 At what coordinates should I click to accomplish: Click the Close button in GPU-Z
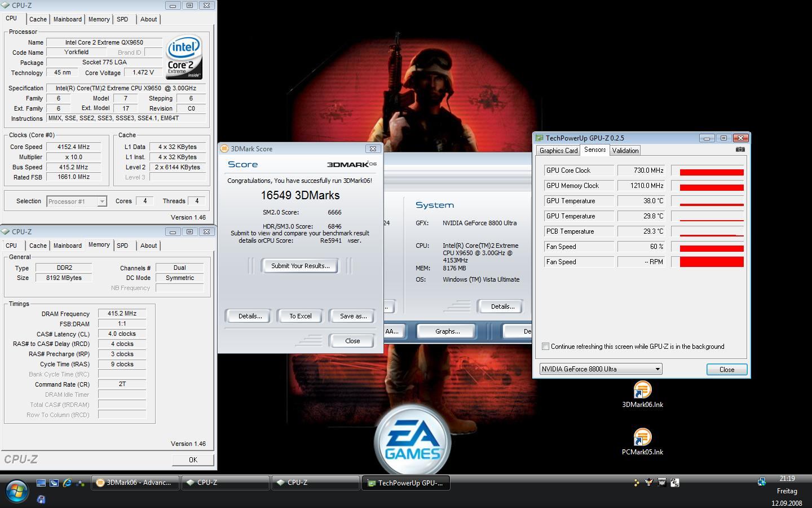pyautogui.click(x=726, y=370)
